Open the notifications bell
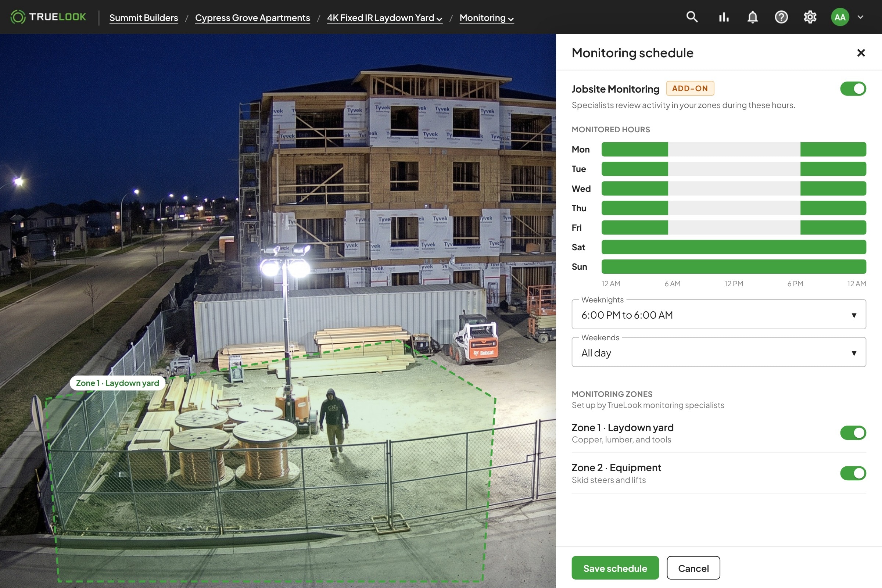The image size is (882, 588). click(752, 17)
